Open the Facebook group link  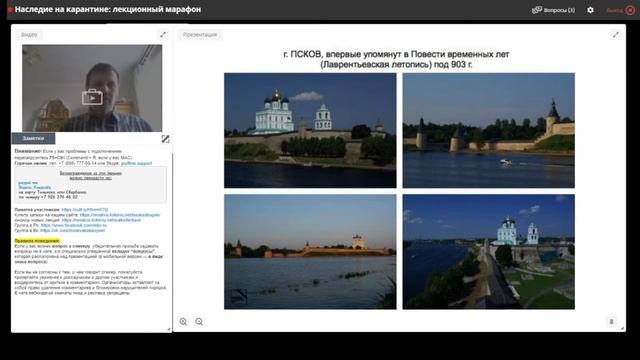(x=73, y=225)
